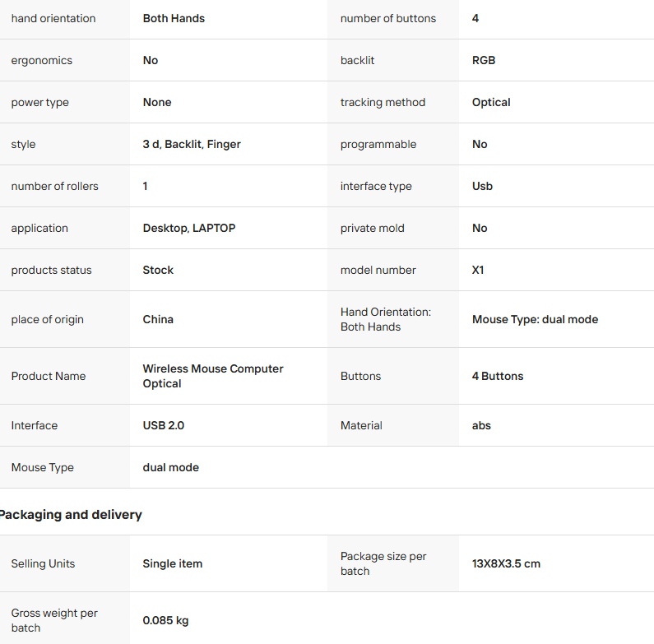
Task: Click the "Single item" selling units value
Action: 173,563
